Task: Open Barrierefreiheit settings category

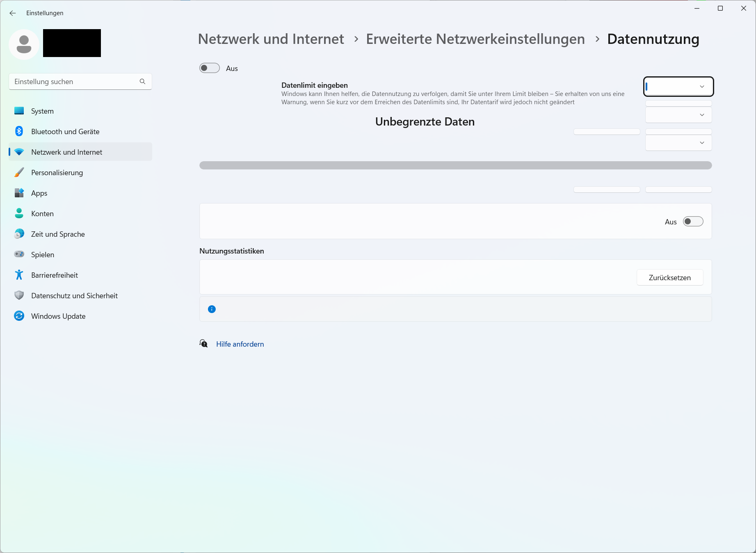Action: 80,275
